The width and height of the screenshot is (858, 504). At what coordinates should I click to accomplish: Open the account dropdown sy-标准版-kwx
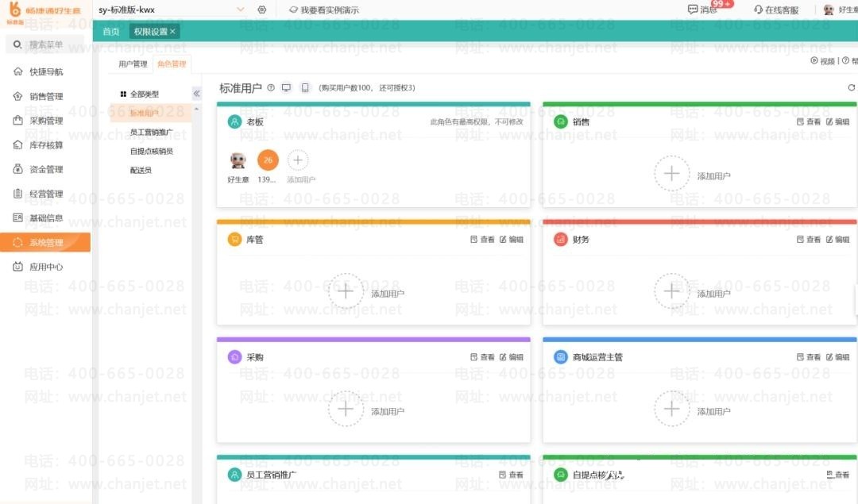pos(171,10)
